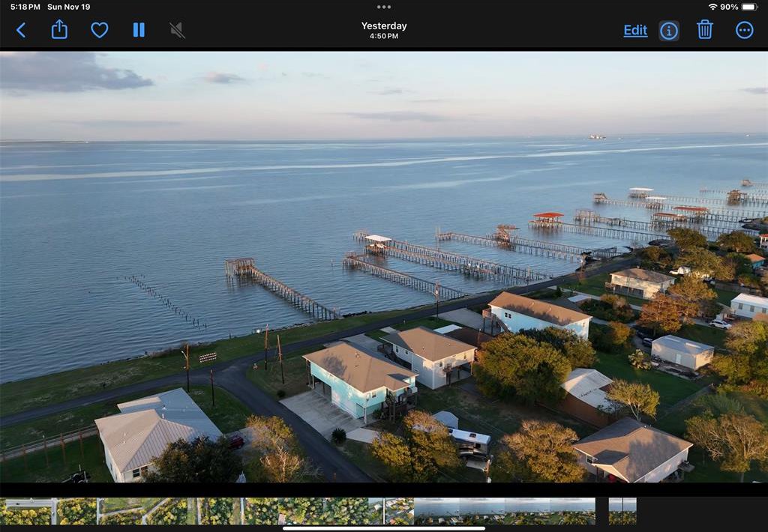Viewport: 768px width, 532px height.
Task: Open the share sheet icon
Action: (59, 29)
